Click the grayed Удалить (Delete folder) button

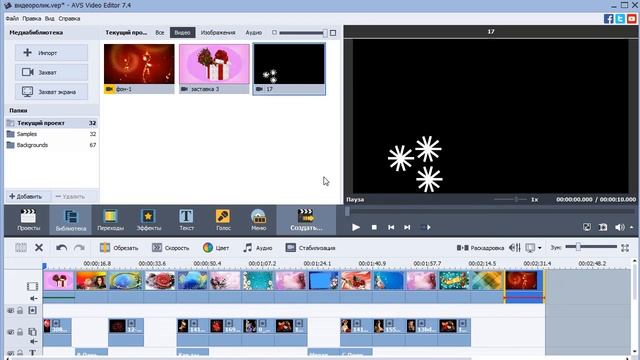[71, 196]
